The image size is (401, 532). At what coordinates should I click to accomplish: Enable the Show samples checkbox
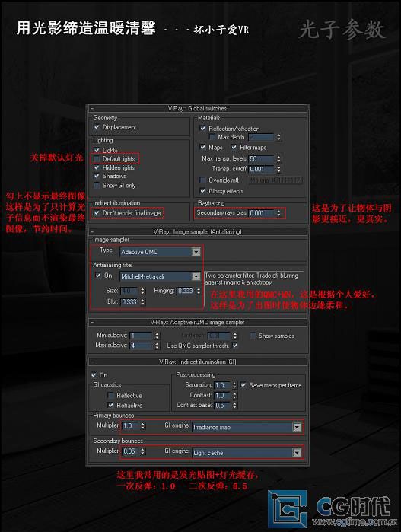[253, 336]
